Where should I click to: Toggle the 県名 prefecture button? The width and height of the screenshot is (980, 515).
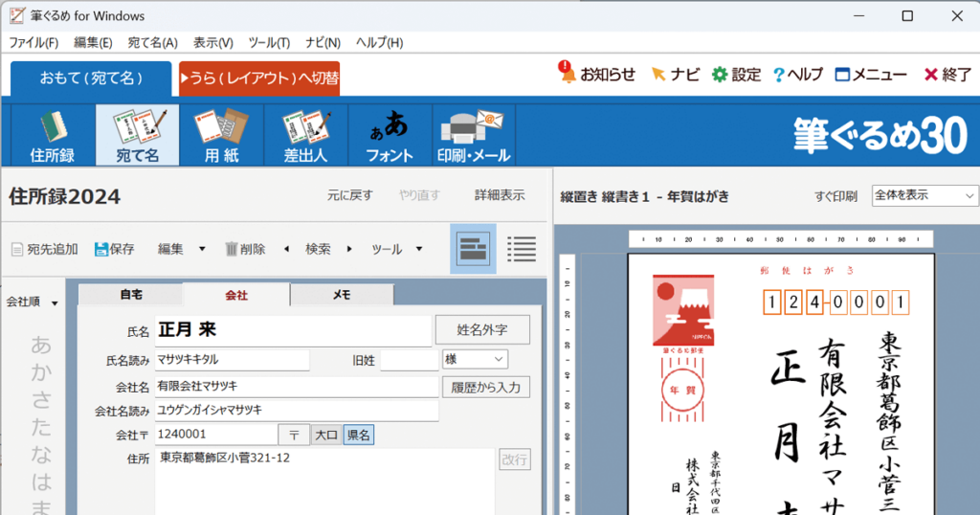[359, 435]
